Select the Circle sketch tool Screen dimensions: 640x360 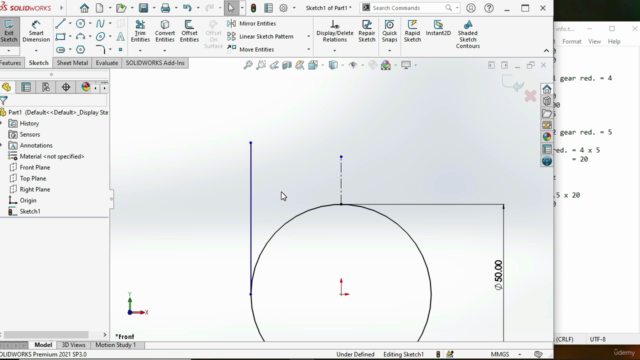[80, 24]
